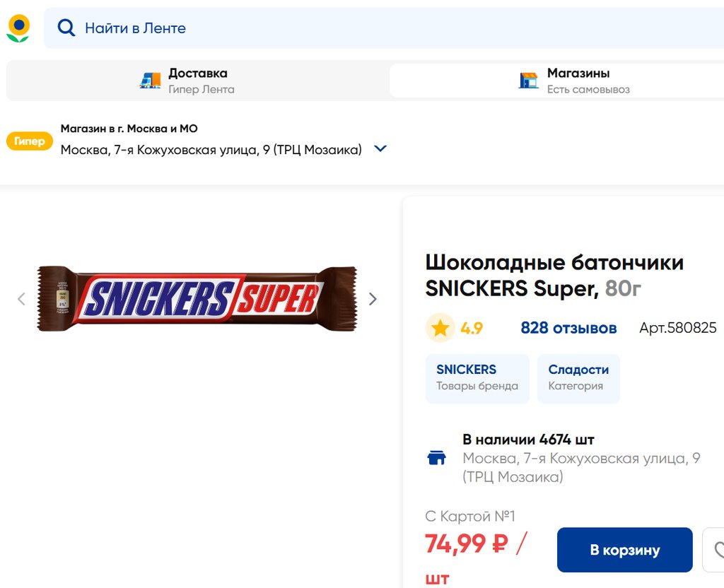The width and height of the screenshot is (724, 588).
Task: Open the 828 отзывов reviews link
Action: pyautogui.click(x=568, y=328)
